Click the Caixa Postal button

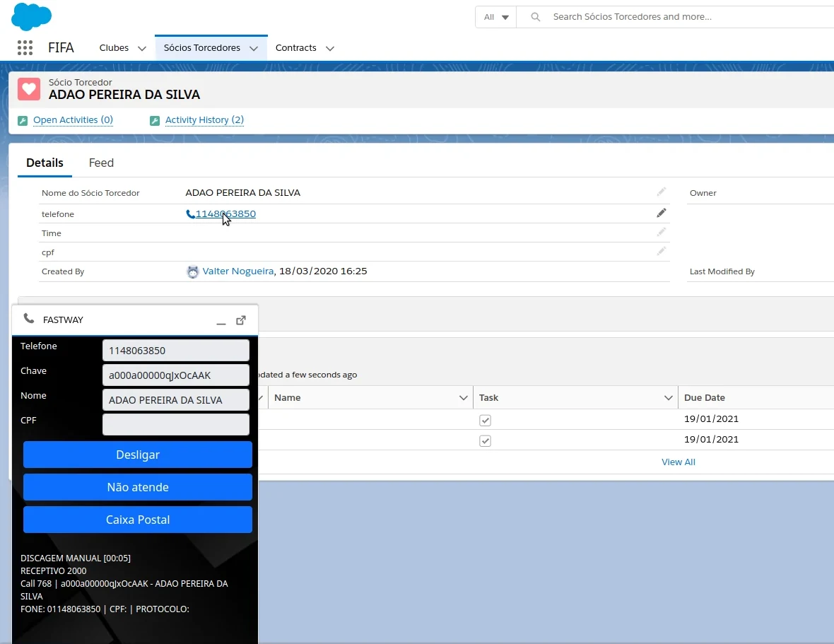(x=138, y=520)
